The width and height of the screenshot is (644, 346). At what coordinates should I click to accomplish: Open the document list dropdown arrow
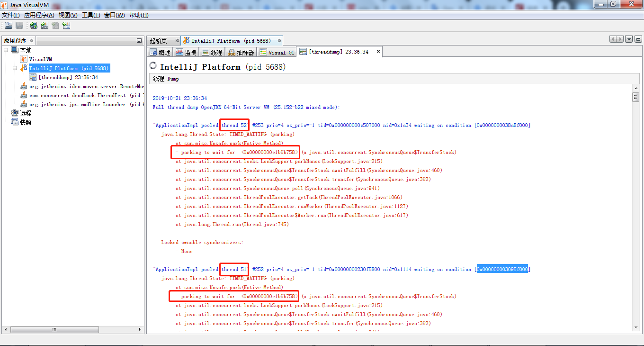pos(629,39)
